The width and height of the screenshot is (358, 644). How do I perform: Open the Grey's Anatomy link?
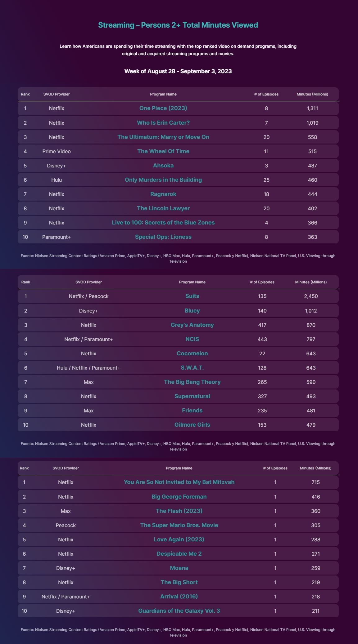pos(192,325)
